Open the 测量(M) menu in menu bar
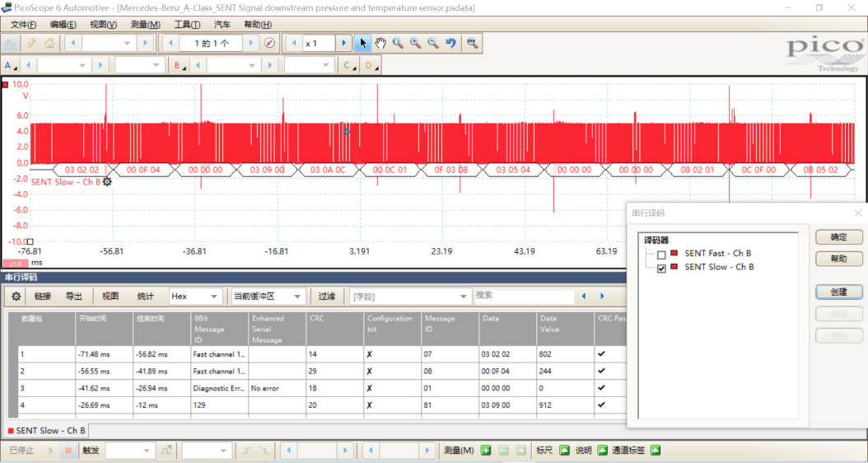The width and height of the screenshot is (868, 463). coord(146,25)
